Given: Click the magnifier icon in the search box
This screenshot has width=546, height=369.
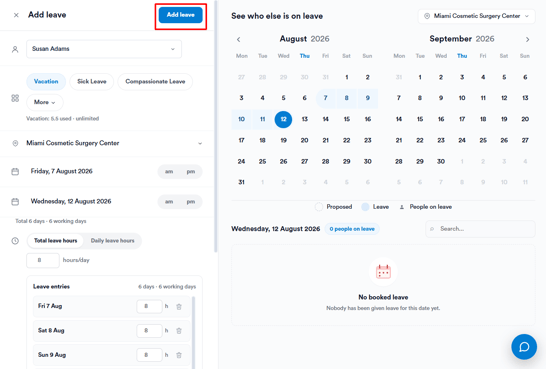Looking at the screenshot, I should [432, 229].
